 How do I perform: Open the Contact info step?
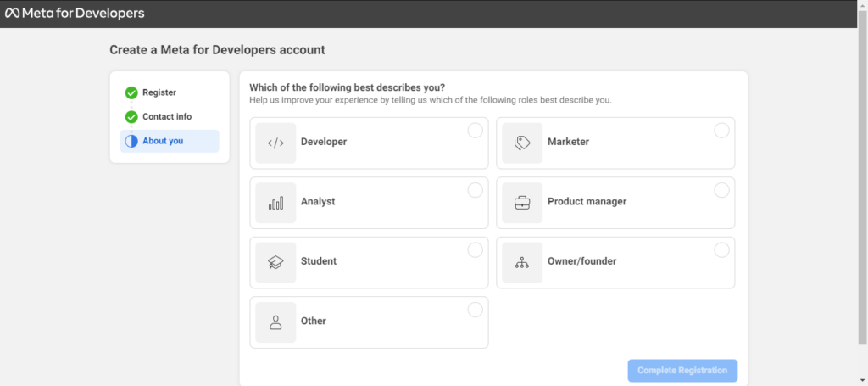(x=166, y=117)
